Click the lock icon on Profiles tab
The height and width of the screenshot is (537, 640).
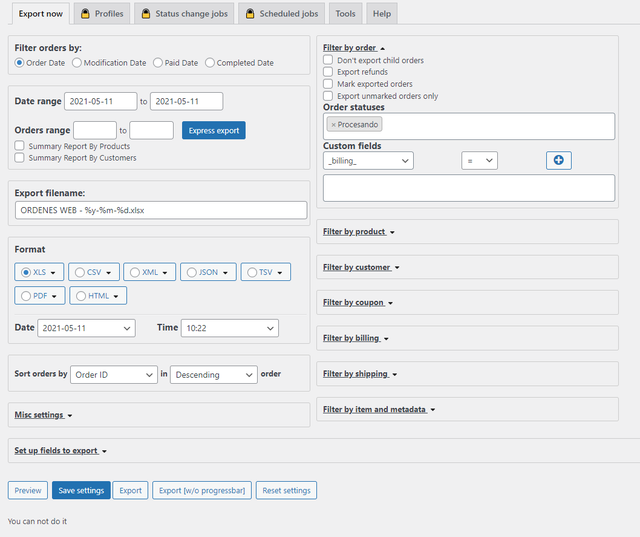pos(85,13)
